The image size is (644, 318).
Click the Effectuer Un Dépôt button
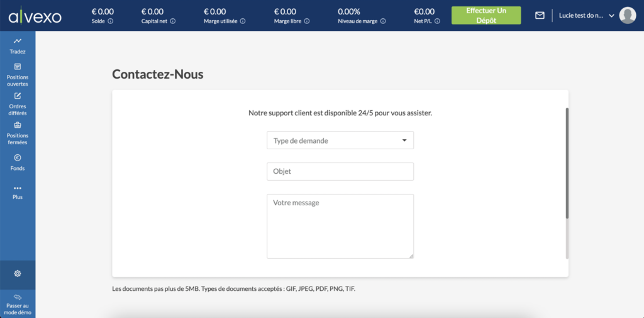pyautogui.click(x=486, y=15)
